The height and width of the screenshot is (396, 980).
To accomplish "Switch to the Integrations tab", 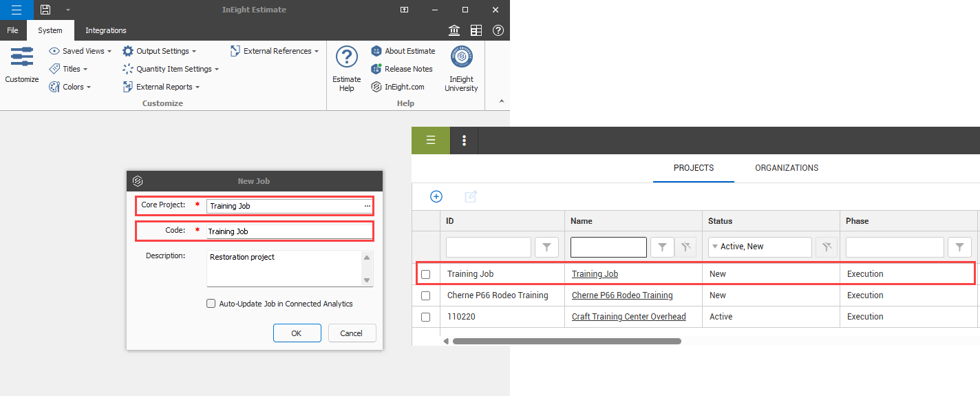I will (106, 30).
